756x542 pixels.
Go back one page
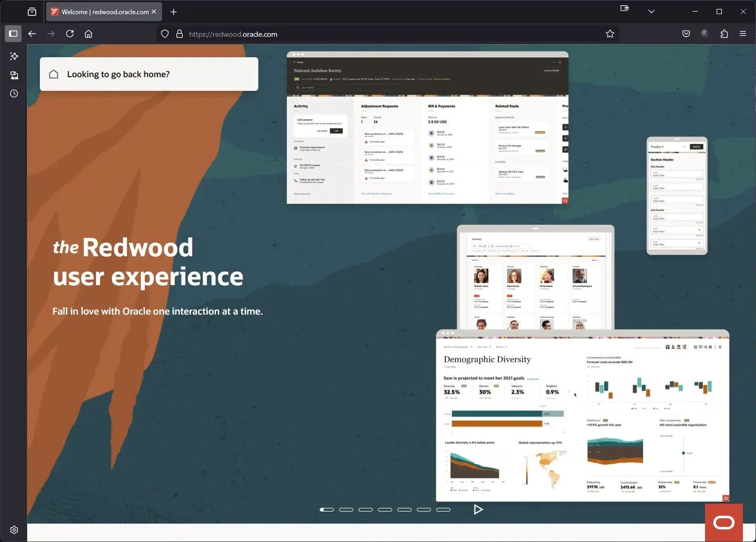point(32,34)
